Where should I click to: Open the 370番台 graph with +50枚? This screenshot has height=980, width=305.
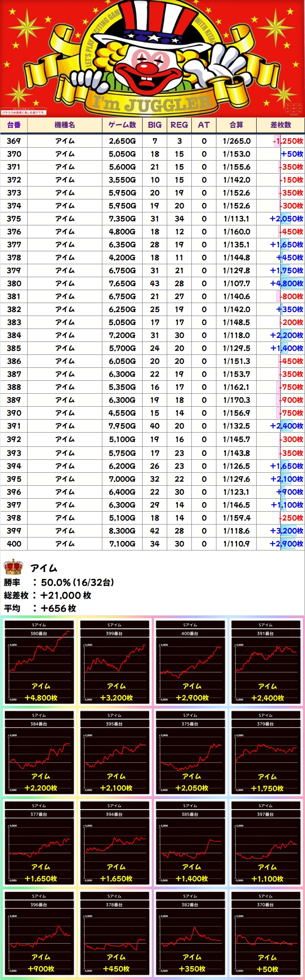point(266,933)
